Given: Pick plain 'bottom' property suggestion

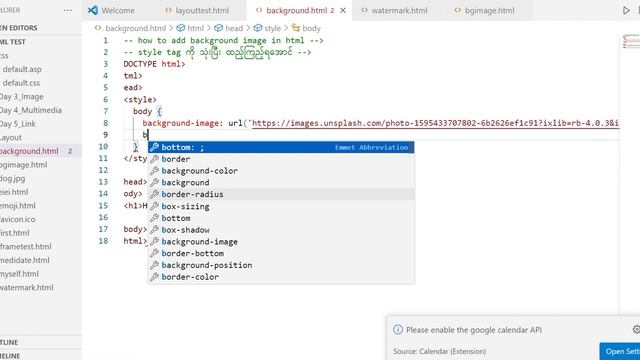Looking at the screenshot, I should coord(281,218).
